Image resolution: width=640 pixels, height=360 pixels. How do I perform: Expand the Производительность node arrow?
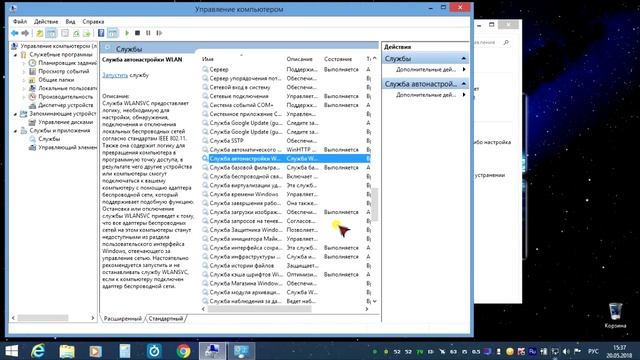click(x=24, y=97)
